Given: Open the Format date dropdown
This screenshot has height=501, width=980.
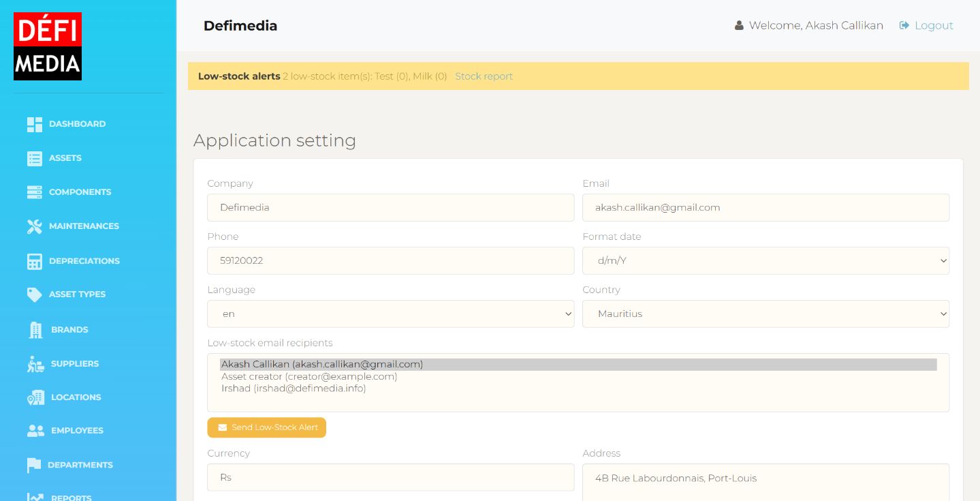Looking at the screenshot, I should [765, 260].
